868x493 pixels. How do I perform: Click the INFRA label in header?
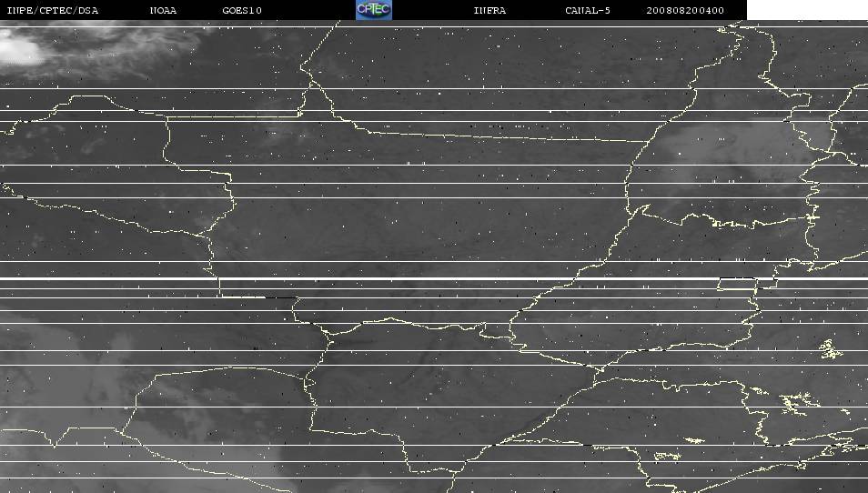(x=490, y=11)
